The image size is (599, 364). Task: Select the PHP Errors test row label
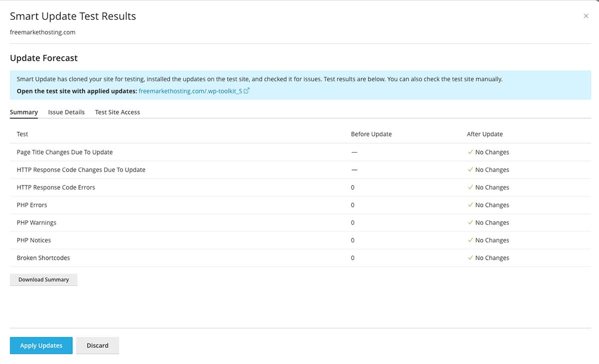click(32, 205)
